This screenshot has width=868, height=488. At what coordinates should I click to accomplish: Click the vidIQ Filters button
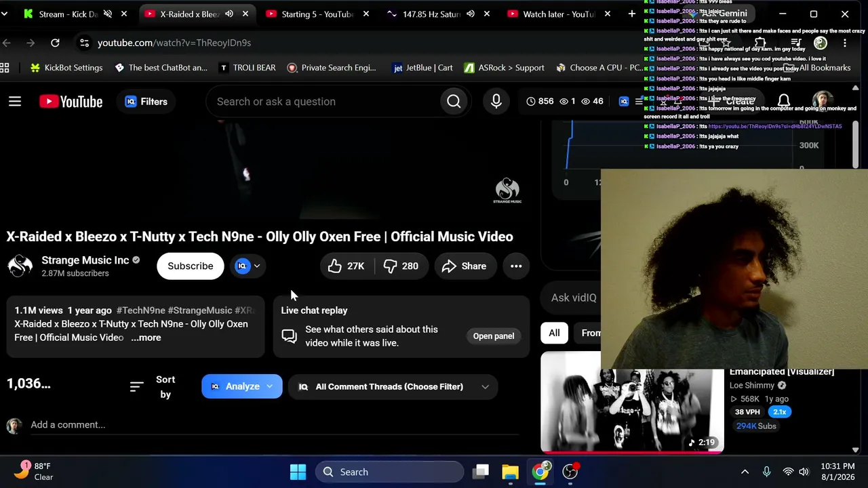pos(146,102)
